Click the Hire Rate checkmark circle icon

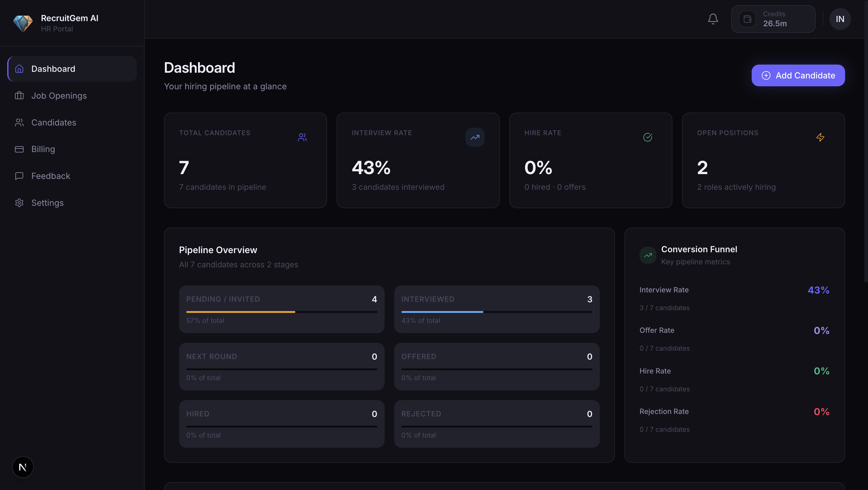647,137
